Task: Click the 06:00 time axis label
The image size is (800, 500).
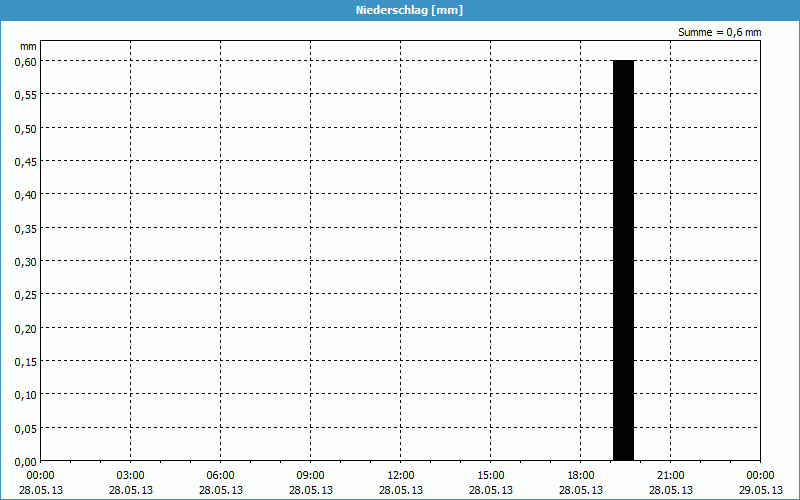Action: coord(220,475)
